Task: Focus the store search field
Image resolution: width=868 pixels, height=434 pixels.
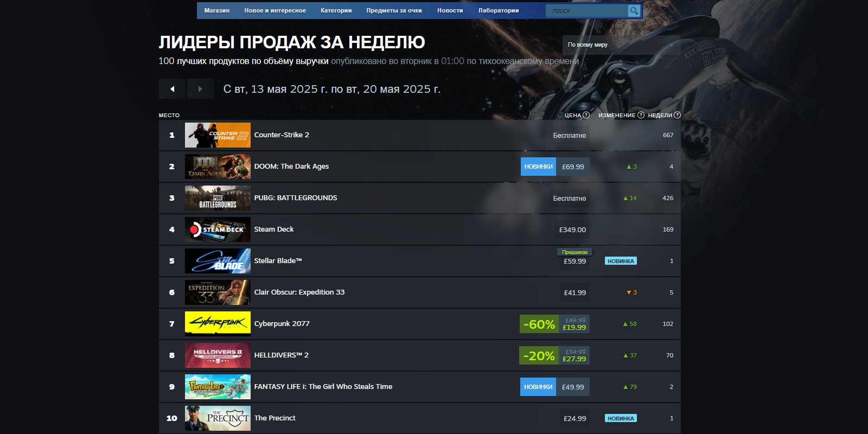Action: coord(587,11)
